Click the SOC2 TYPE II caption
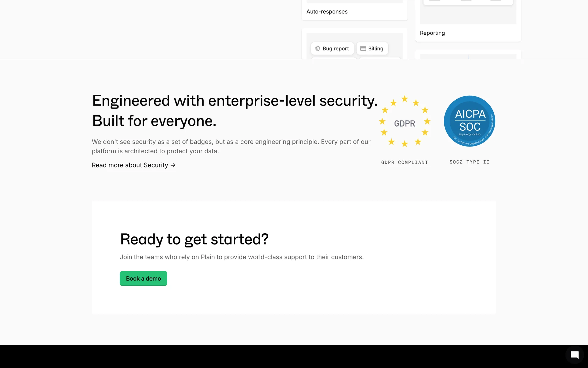588x368 pixels. point(469,162)
